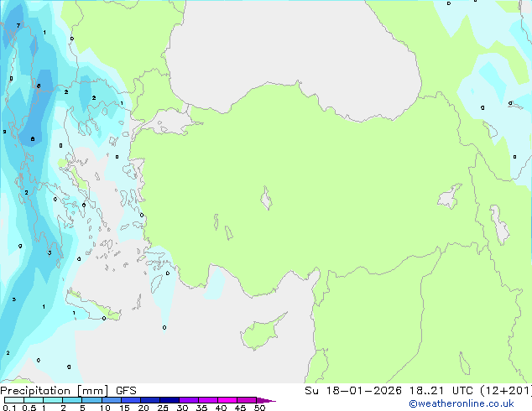Click the over-50 arrow tip of legend
532x411 pixels.
266,400
